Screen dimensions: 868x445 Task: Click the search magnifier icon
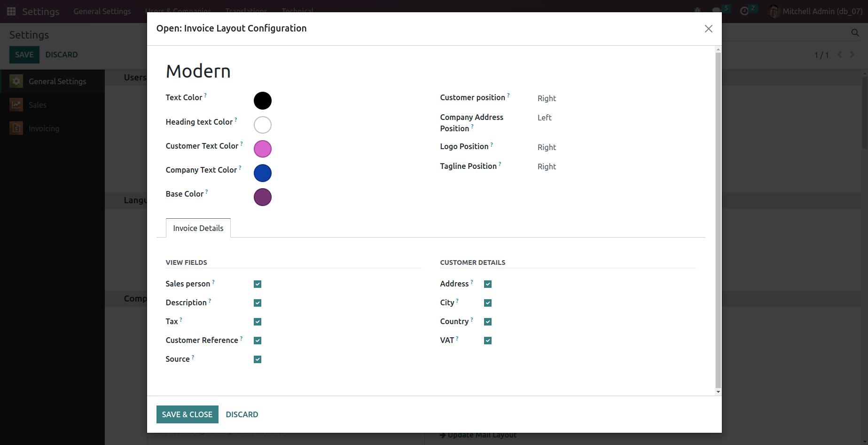click(855, 32)
